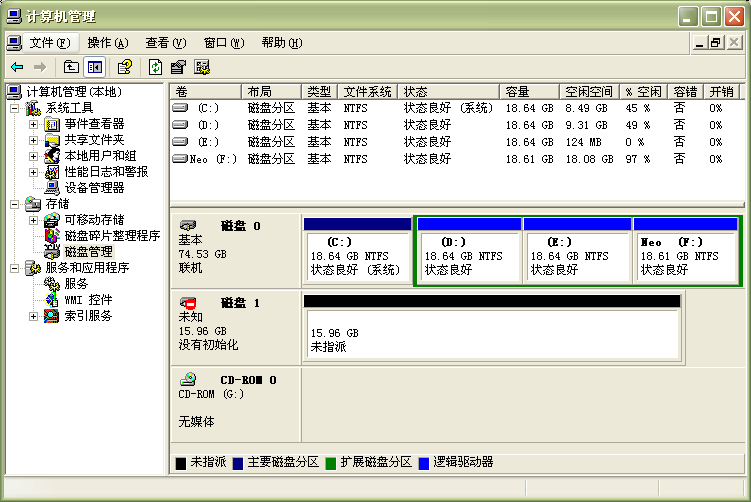This screenshot has height=502, width=751.
Task: Click the Event Viewer (事件查看器) icon
Action: pyautogui.click(x=52, y=125)
